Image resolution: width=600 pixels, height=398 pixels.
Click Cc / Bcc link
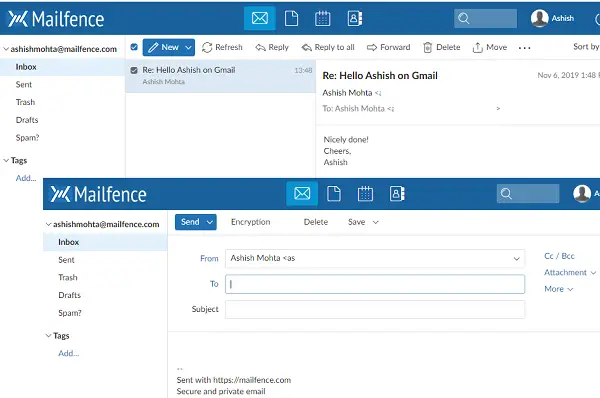point(559,256)
